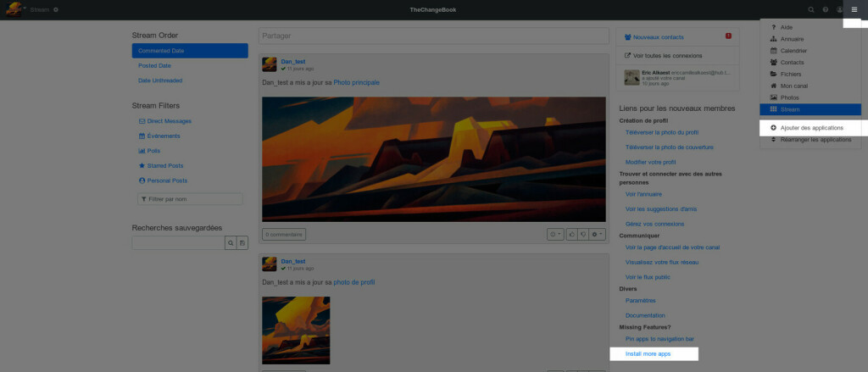Image resolution: width=868 pixels, height=372 pixels.
Task: Click the help question mark icon in navbar
Action: (826, 9)
